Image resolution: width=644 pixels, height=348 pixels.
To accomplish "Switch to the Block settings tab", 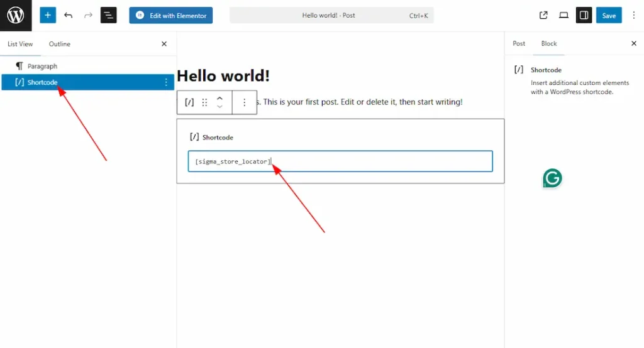I will [548, 43].
